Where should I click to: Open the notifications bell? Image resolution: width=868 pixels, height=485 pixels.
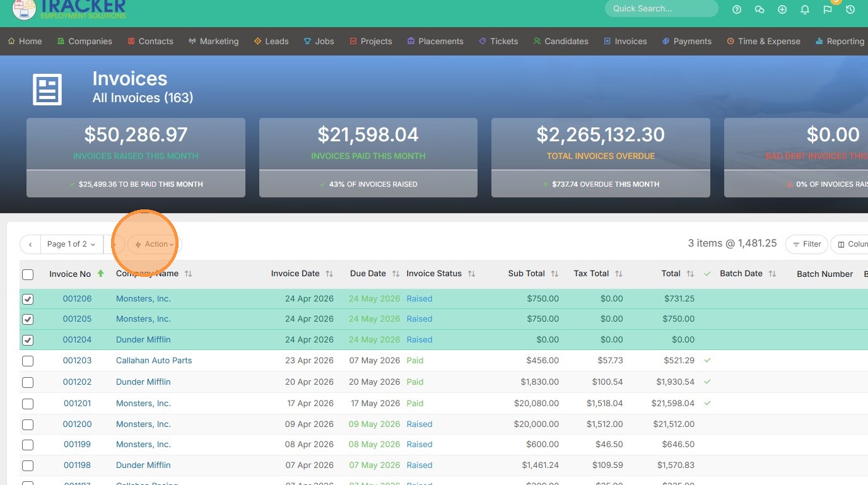click(x=805, y=9)
